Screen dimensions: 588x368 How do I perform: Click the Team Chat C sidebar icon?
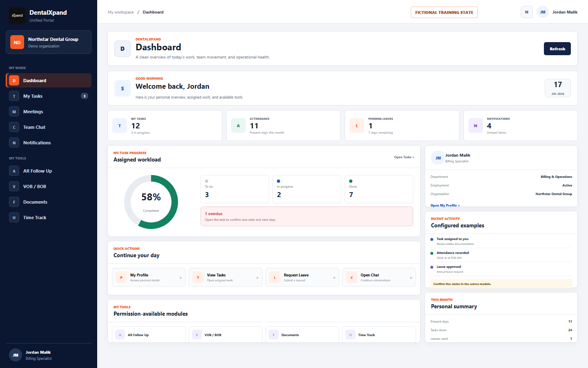[14, 127]
